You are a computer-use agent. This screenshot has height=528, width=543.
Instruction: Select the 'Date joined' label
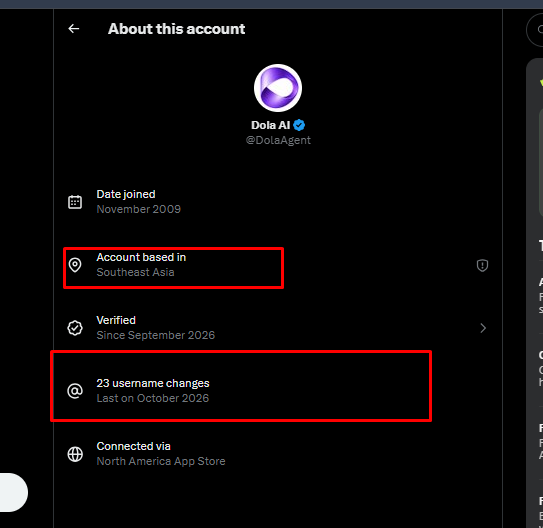(x=126, y=194)
